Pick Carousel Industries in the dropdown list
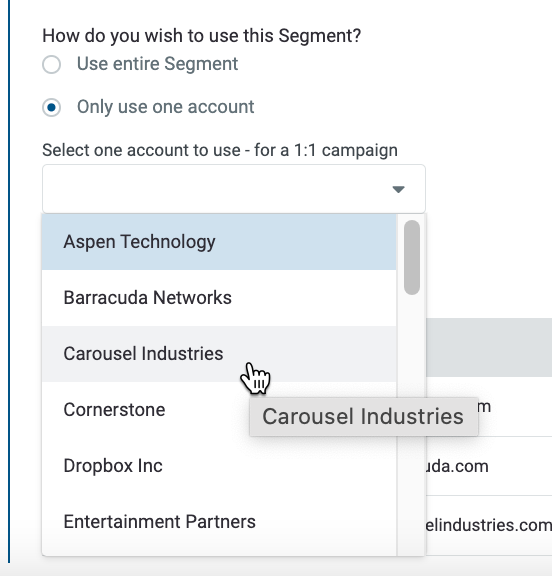This screenshot has height=576, width=552. click(219, 354)
